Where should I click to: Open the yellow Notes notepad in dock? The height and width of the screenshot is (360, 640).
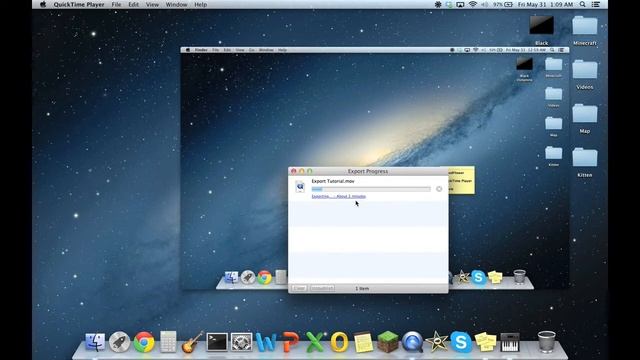[363, 342]
